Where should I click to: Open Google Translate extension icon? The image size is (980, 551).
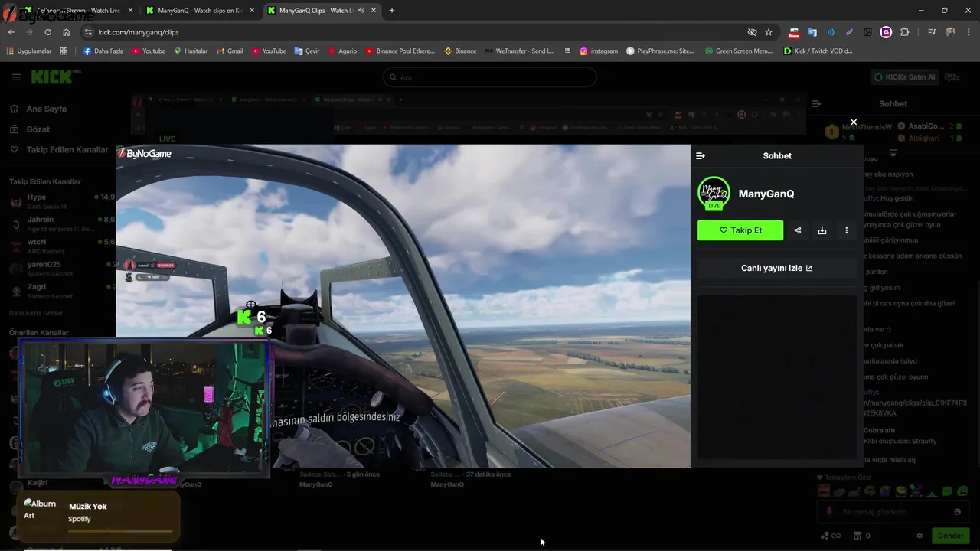(812, 32)
